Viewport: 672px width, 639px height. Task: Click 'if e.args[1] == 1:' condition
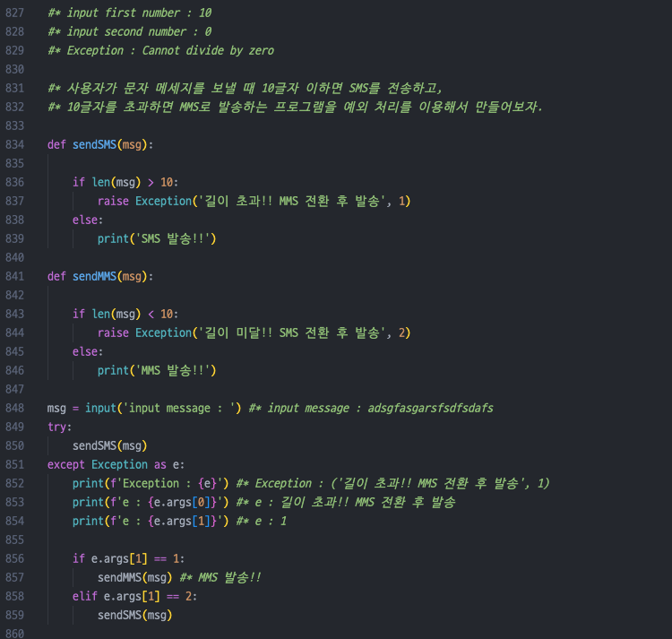point(128,558)
